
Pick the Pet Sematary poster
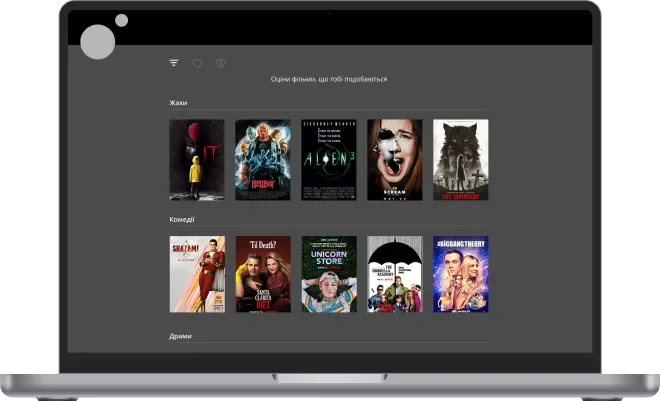tap(461, 160)
